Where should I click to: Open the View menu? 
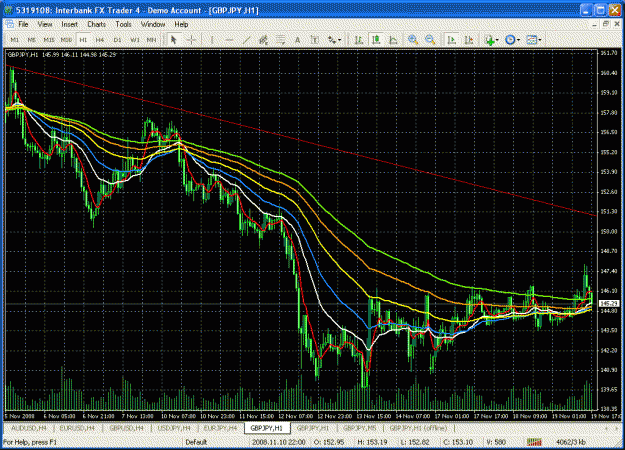[45, 24]
